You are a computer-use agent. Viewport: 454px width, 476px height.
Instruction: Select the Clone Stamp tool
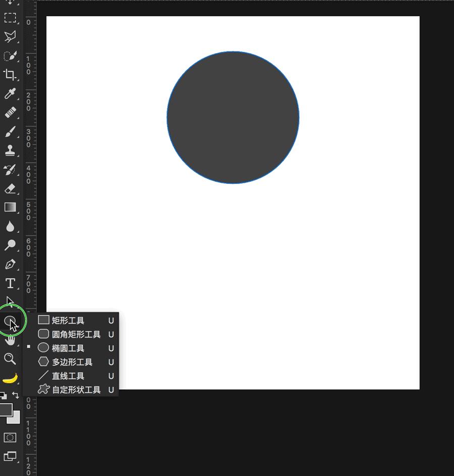pos(10,150)
